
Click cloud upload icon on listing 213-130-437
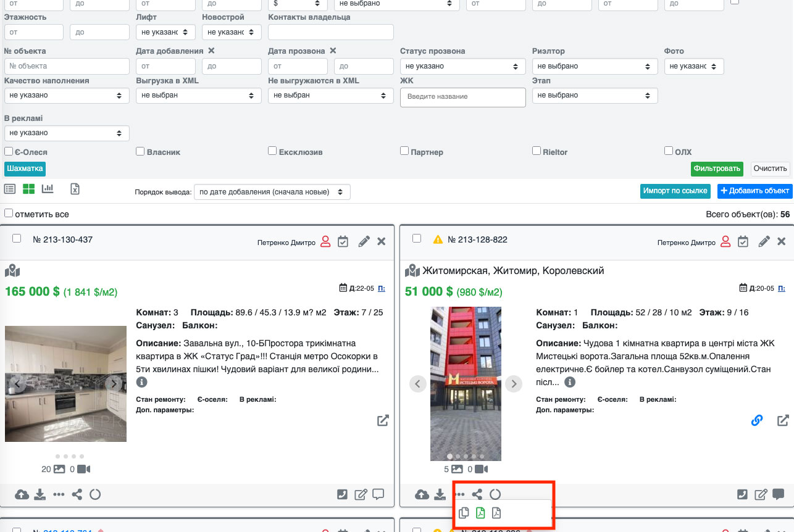point(22,494)
